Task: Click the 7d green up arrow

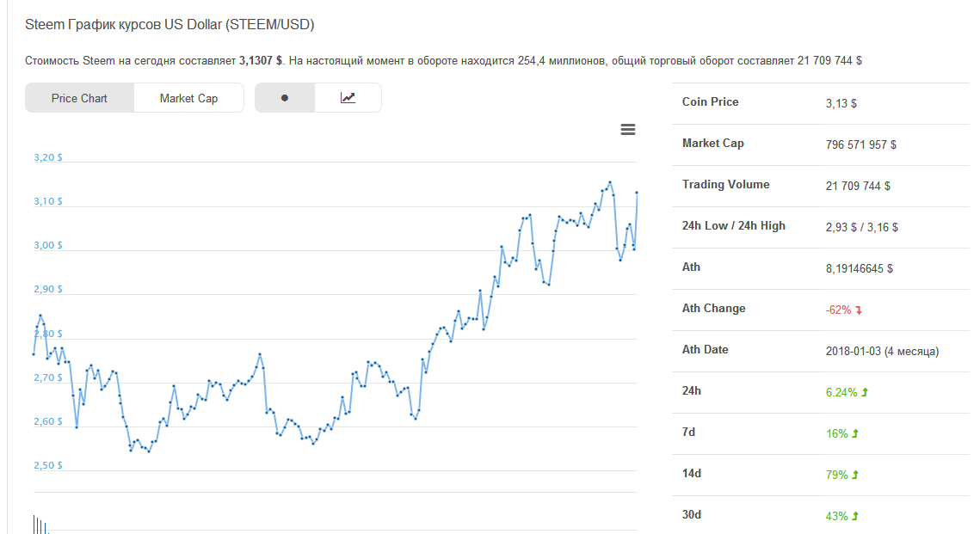Action: (855, 433)
